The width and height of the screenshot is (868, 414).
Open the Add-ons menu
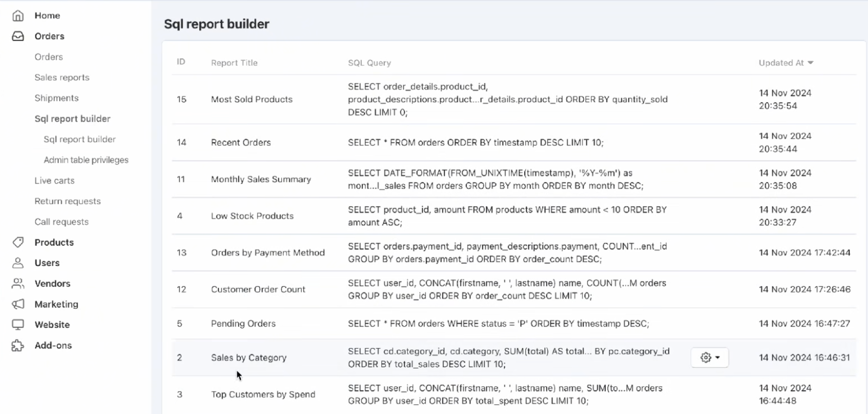click(53, 346)
